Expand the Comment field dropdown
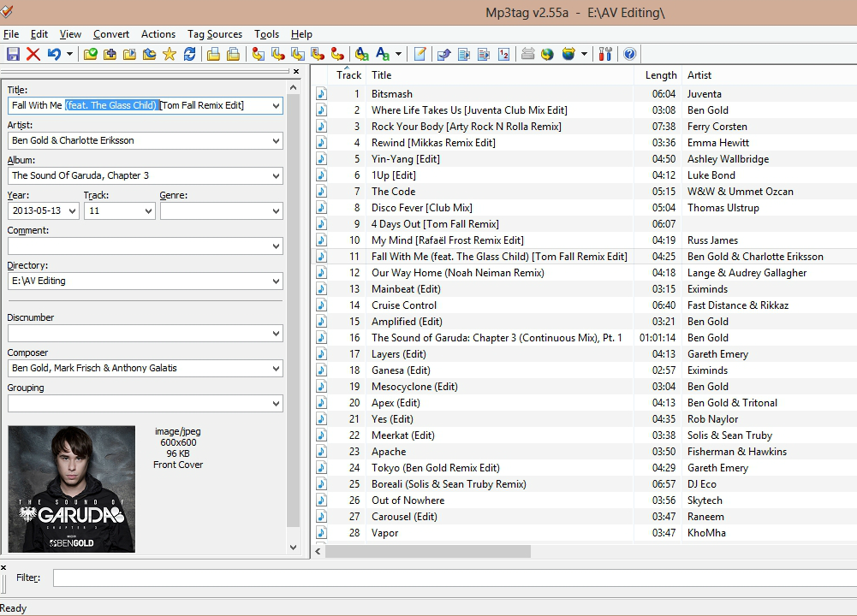Image resolution: width=857 pixels, height=616 pixels. click(x=276, y=246)
